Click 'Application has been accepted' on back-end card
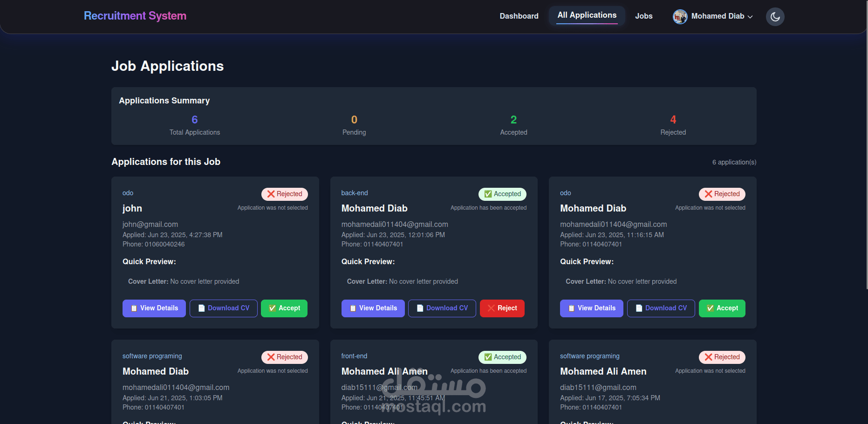Image resolution: width=868 pixels, height=424 pixels. coord(489,208)
